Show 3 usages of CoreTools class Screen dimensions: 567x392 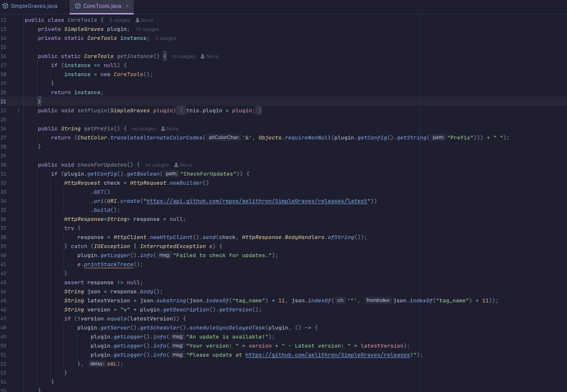[x=119, y=20]
